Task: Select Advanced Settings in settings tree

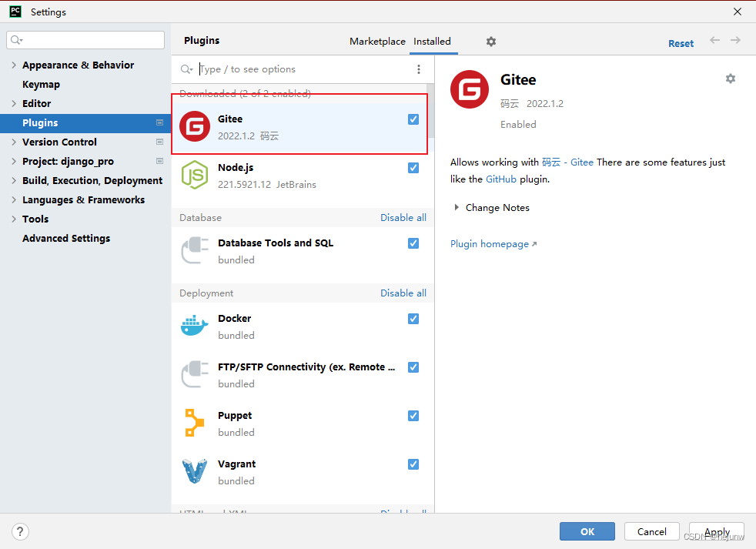Action: pos(66,239)
